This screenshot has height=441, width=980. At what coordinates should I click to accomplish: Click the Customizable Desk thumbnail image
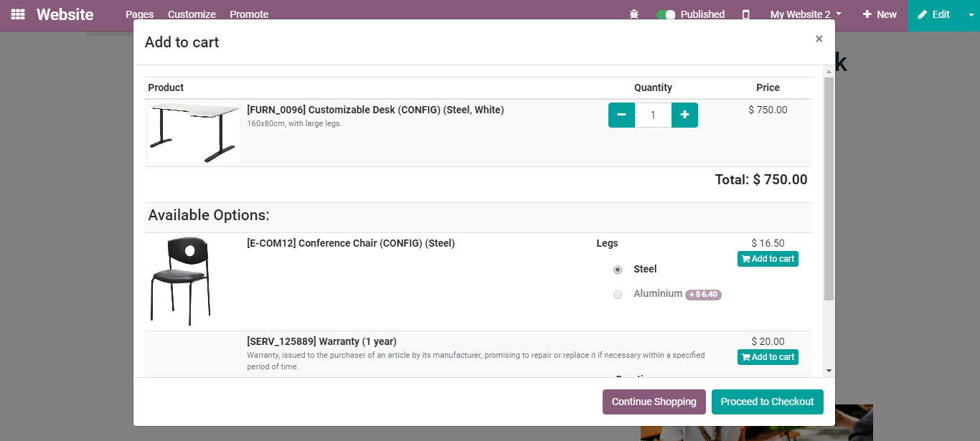194,133
